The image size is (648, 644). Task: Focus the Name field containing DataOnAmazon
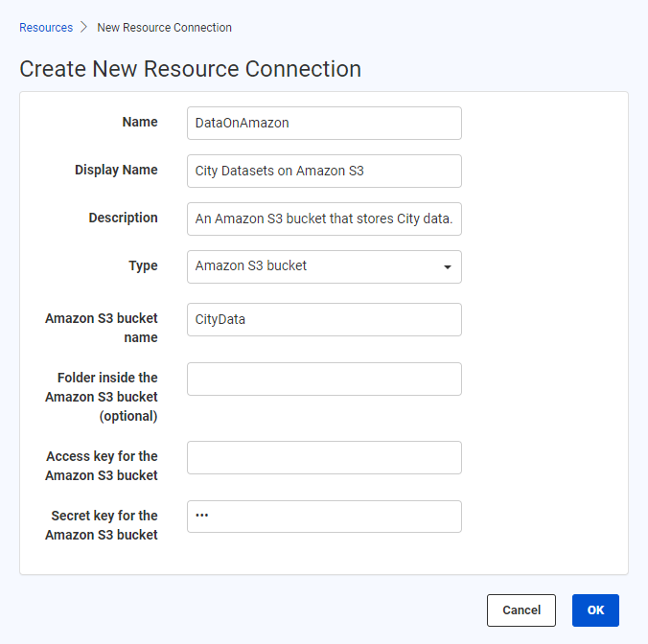[324, 123]
